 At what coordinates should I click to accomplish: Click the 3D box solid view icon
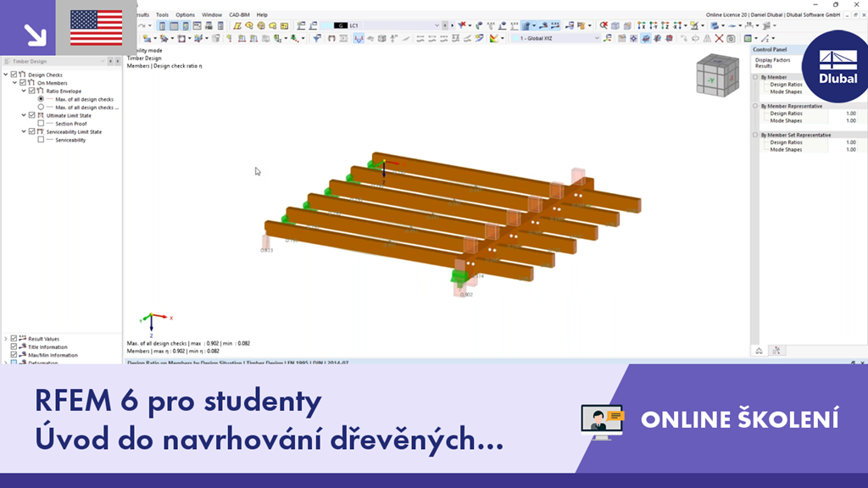pyautogui.click(x=615, y=25)
